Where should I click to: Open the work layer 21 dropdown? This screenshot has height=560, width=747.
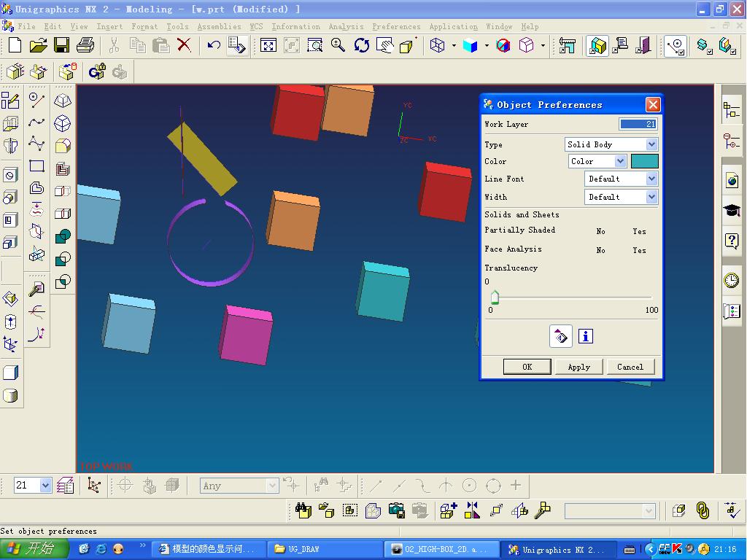click(46, 485)
